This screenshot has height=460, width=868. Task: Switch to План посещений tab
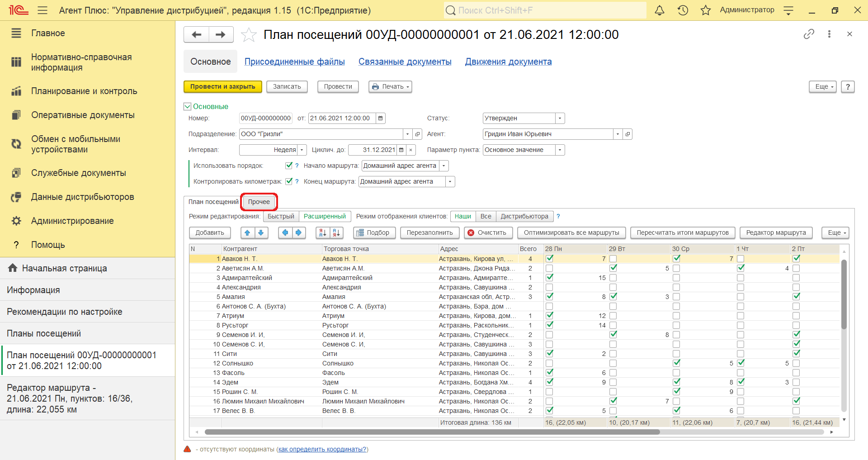(x=213, y=202)
